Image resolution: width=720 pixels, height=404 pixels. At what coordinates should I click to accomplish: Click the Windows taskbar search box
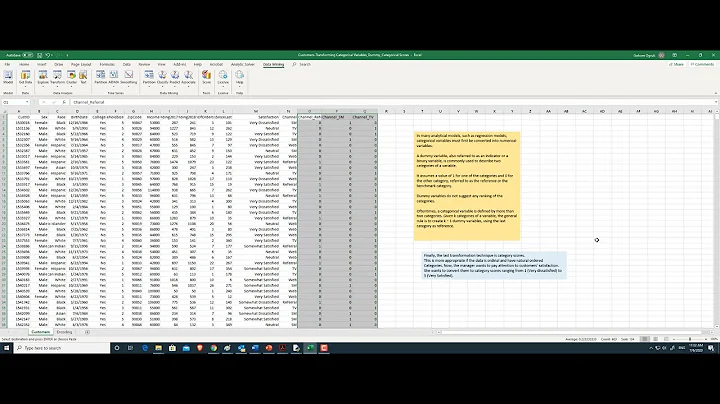(62, 348)
